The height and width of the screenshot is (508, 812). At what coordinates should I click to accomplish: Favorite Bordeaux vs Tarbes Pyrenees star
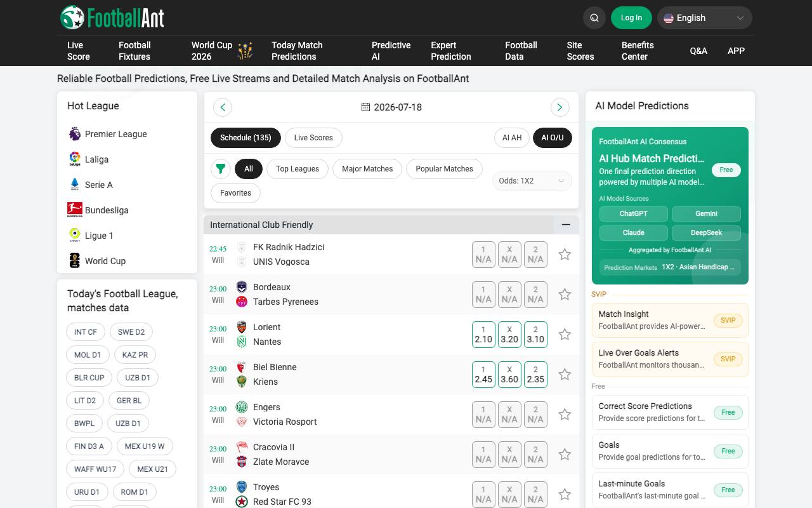click(565, 295)
